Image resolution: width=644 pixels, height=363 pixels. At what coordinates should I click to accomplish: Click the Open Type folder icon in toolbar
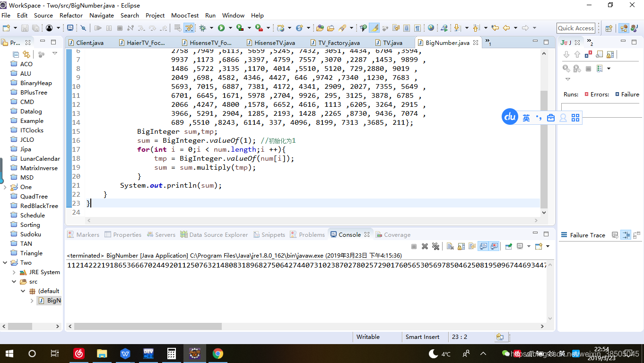click(320, 28)
